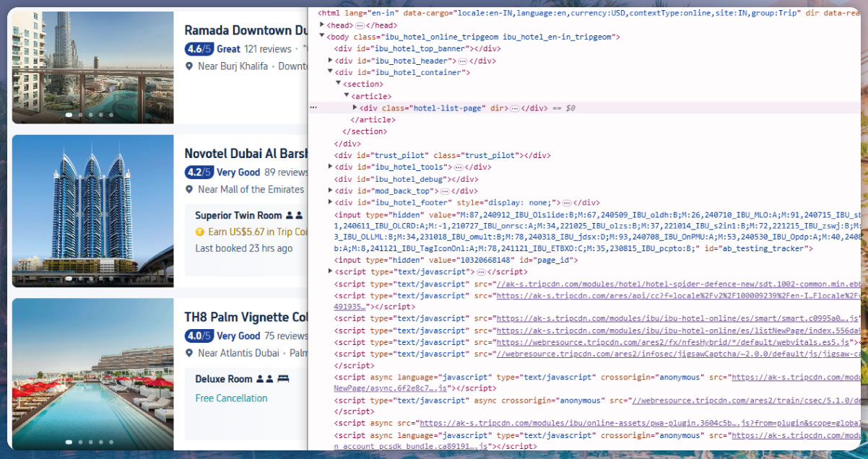868x459 pixels.
Task: Click the 4.6/5 rating badge for Ramada Downtown
Action: coord(199,49)
